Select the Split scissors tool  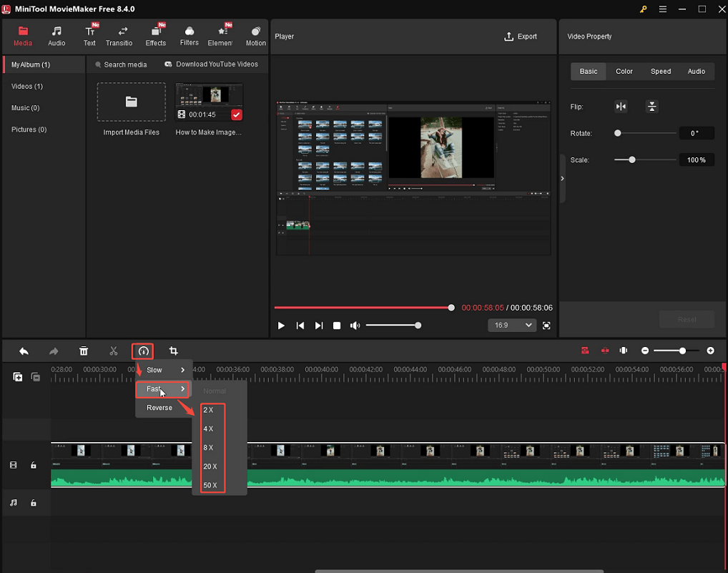click(113, 351)
